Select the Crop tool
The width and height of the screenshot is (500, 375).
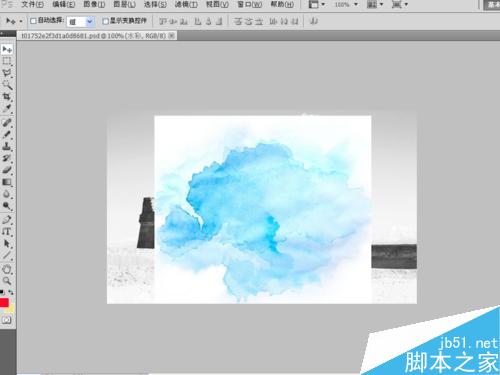click(x=7, y=97)
